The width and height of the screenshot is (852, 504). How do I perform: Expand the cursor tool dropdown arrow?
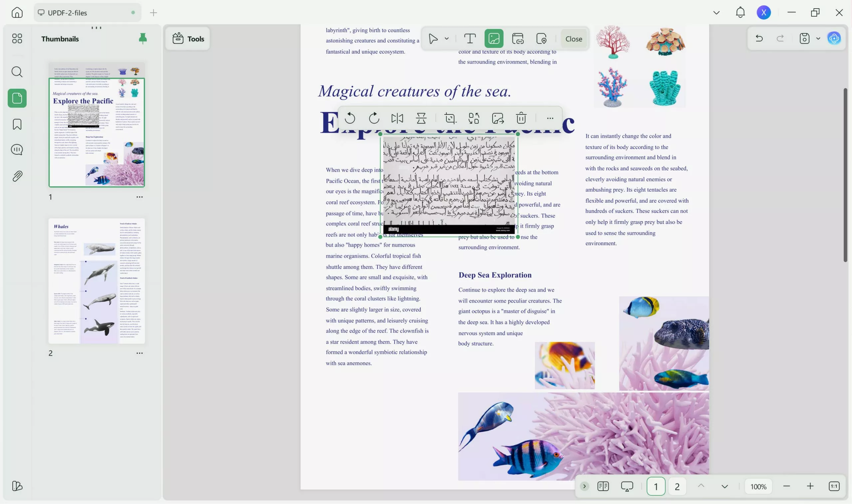[x=447, y=39]
